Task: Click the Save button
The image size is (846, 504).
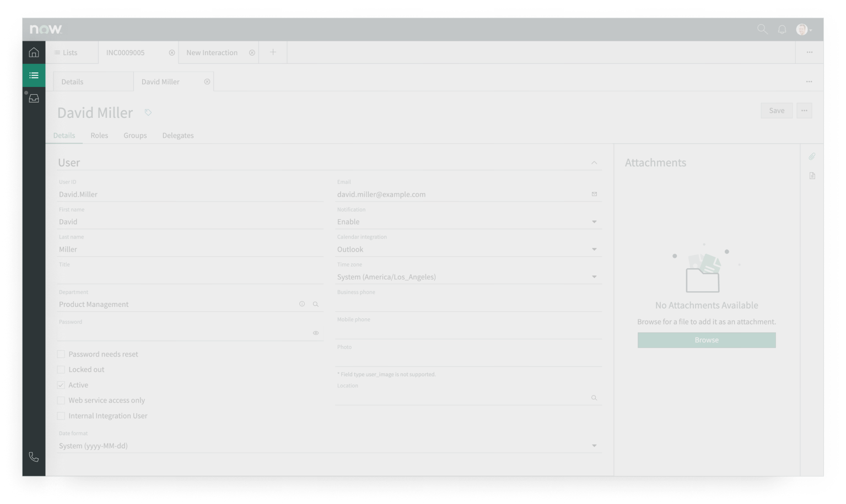Action: tap(776, 110)
